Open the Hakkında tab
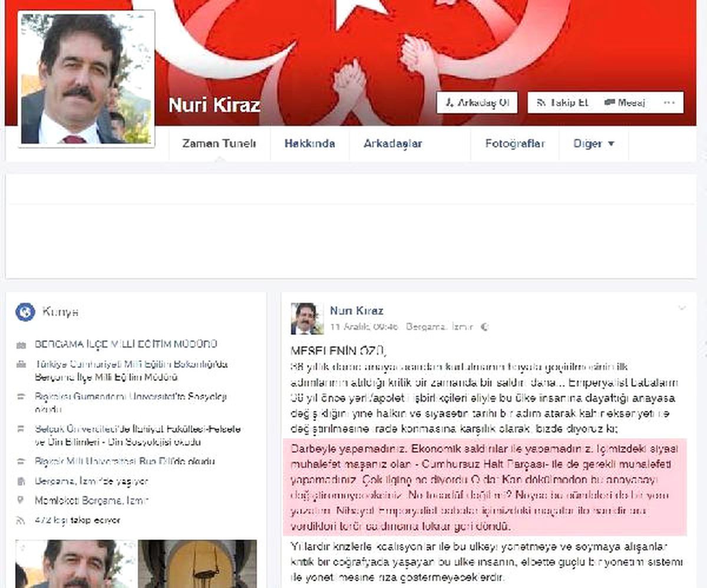Viewport: 707px width, 588px height. click(309, 144)
